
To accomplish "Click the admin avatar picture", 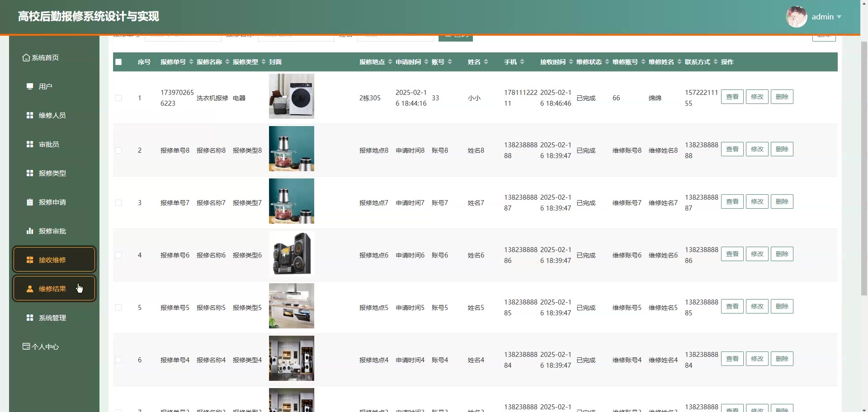I will click(797, 17).
